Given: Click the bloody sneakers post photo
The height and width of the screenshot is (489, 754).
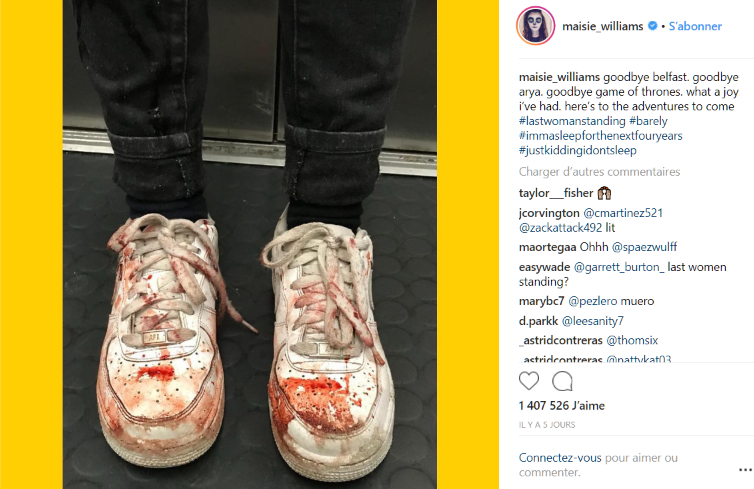Looking at the screenshot, I should click(x=250, y=244).
